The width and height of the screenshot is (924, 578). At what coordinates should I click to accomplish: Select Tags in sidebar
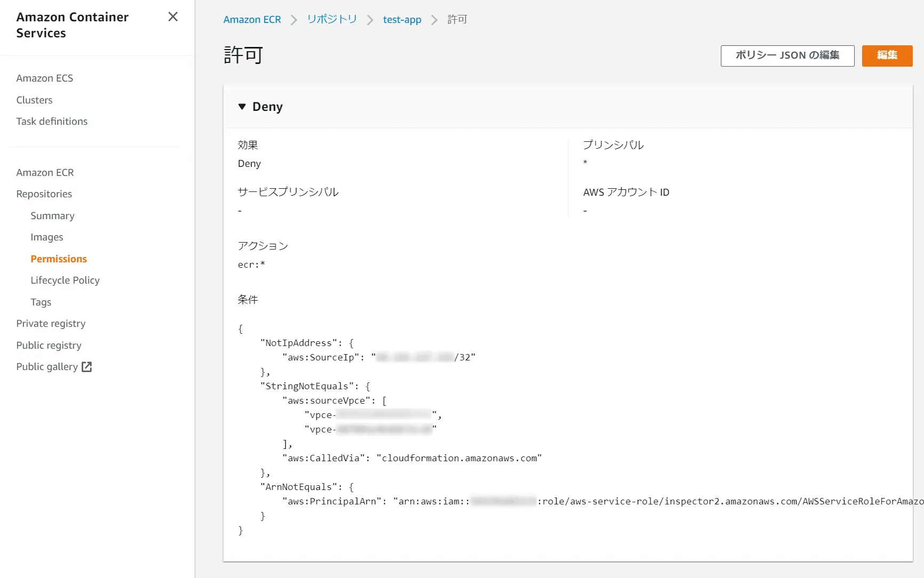41,302
